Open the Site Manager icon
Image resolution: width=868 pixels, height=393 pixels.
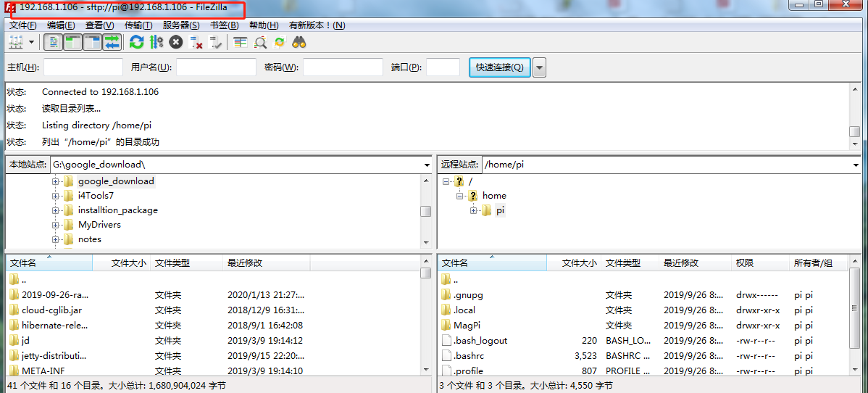click(x=15, y=42)
